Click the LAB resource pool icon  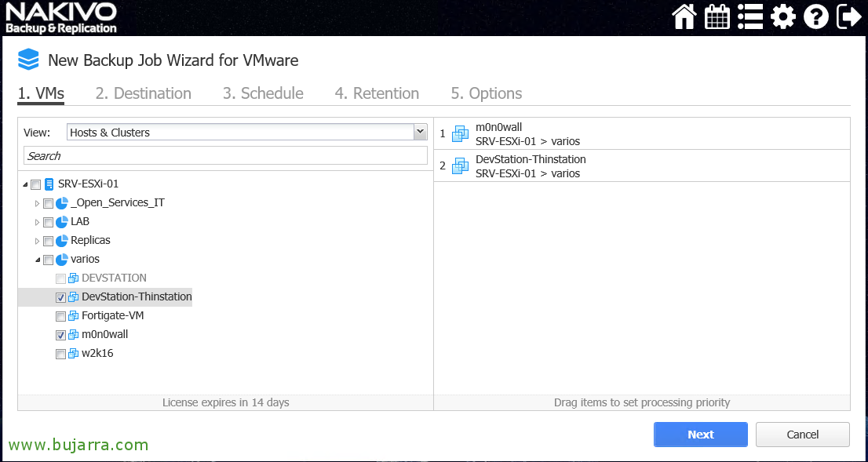coord(61,222)
